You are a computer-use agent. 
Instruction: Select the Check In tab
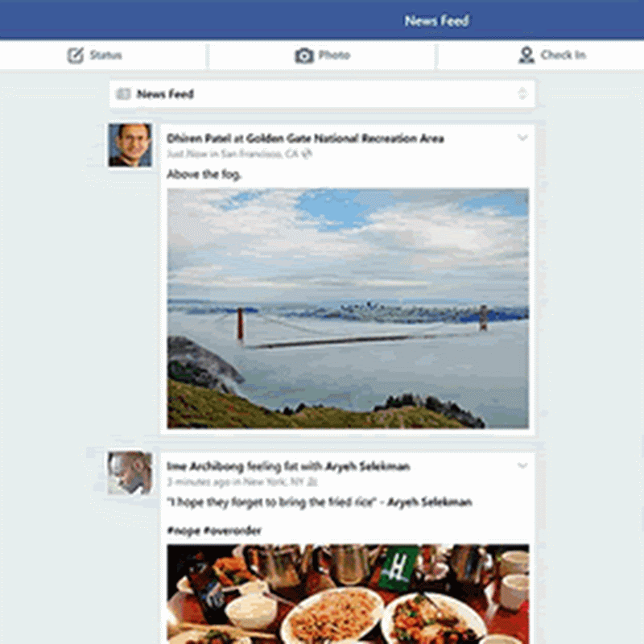(541, 55)
